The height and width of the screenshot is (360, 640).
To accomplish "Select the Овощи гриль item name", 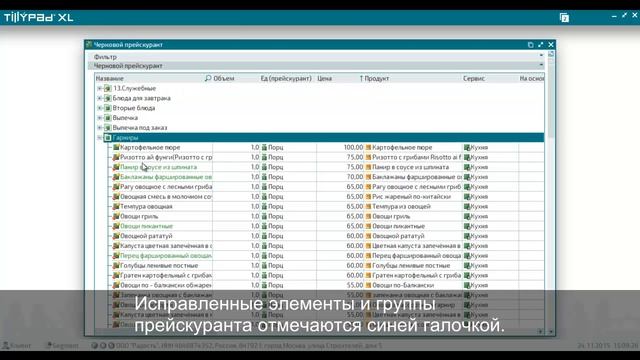I will (139, 216).
